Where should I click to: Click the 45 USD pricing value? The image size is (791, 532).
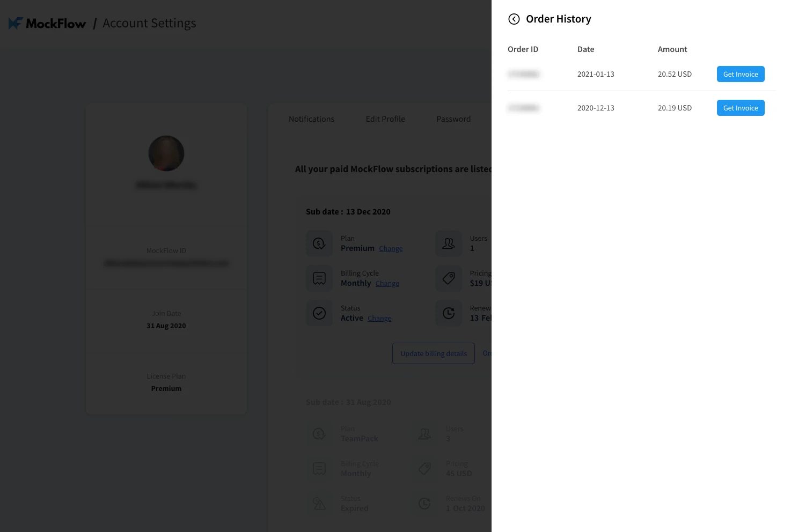pos(459,474)
